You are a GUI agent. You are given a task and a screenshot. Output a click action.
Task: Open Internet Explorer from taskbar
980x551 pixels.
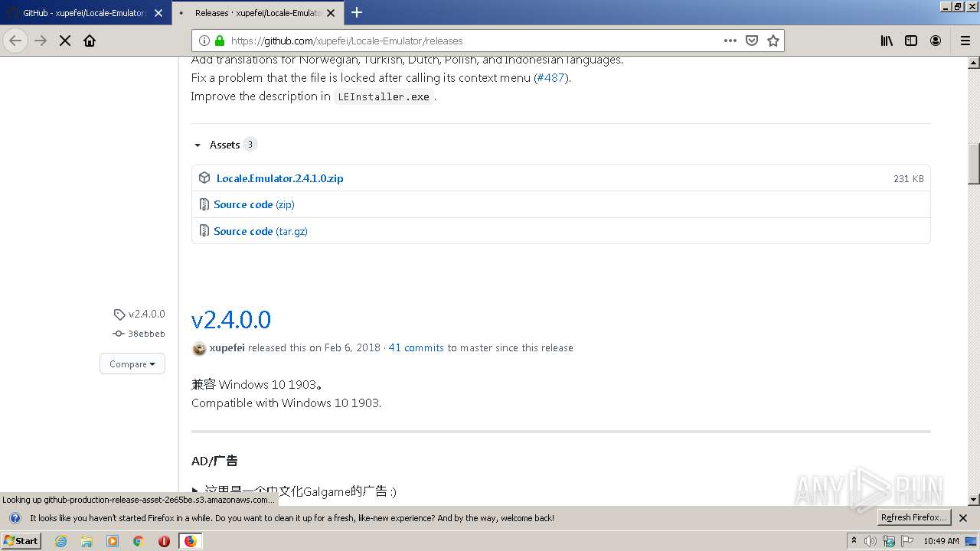60,541
